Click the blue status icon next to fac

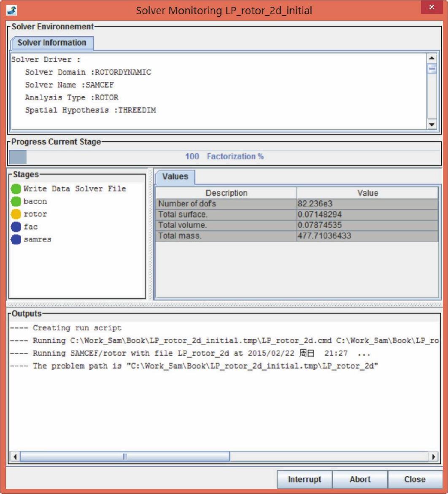coord(16,227)
